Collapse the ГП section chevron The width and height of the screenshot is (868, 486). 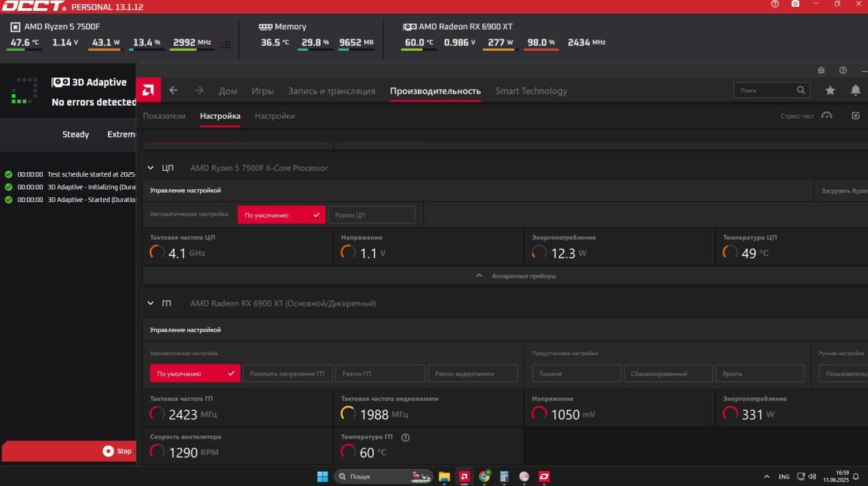(x=151, y=304)
